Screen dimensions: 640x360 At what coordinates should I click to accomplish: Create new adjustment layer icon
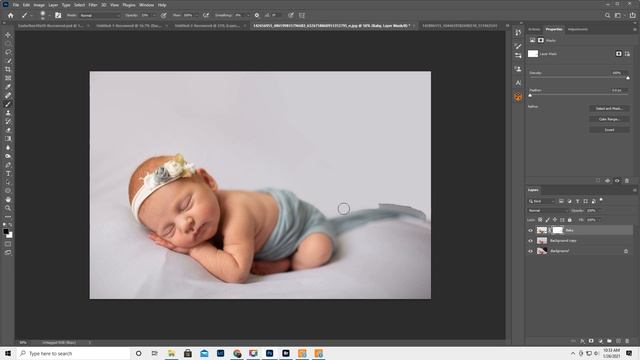tap(600, 341)
